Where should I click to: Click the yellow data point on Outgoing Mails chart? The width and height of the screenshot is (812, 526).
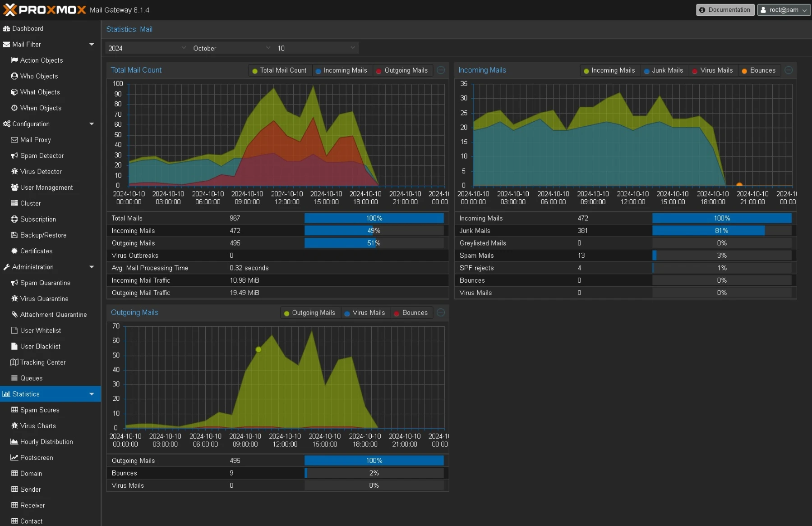pos(258,349)
